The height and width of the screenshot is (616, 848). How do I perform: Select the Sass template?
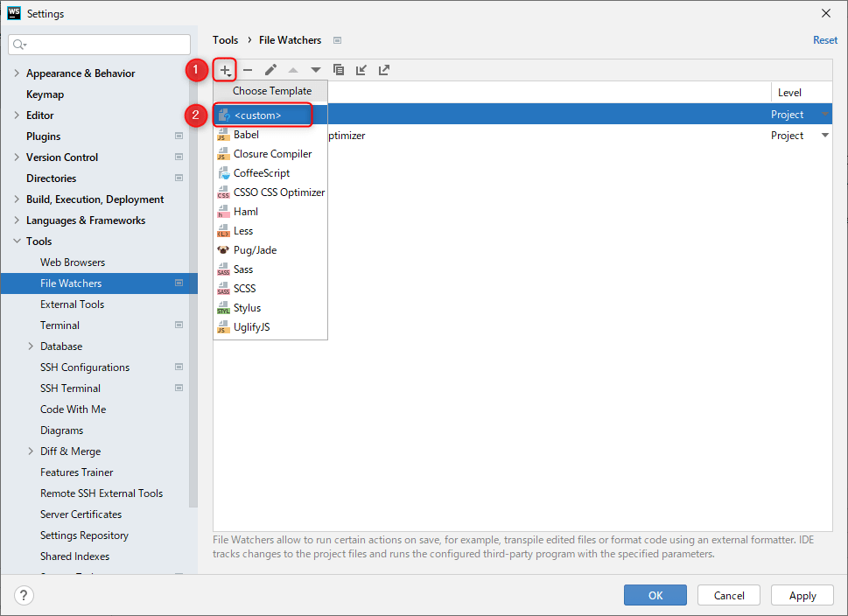click(270, 269)
